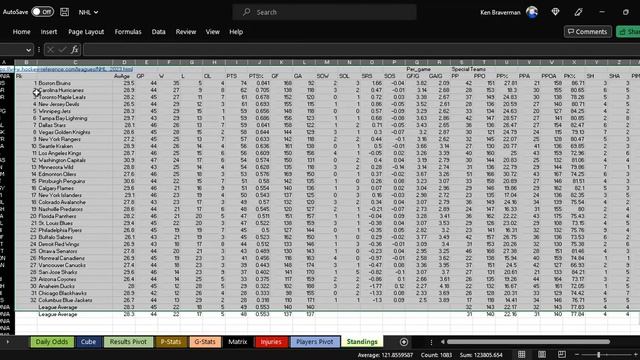Click the Average value in status bar

385,355
